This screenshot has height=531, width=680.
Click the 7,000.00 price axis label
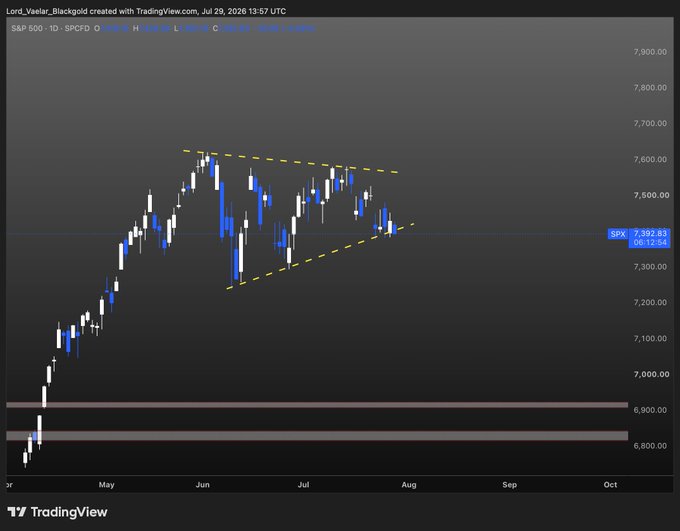coord(651,374)
